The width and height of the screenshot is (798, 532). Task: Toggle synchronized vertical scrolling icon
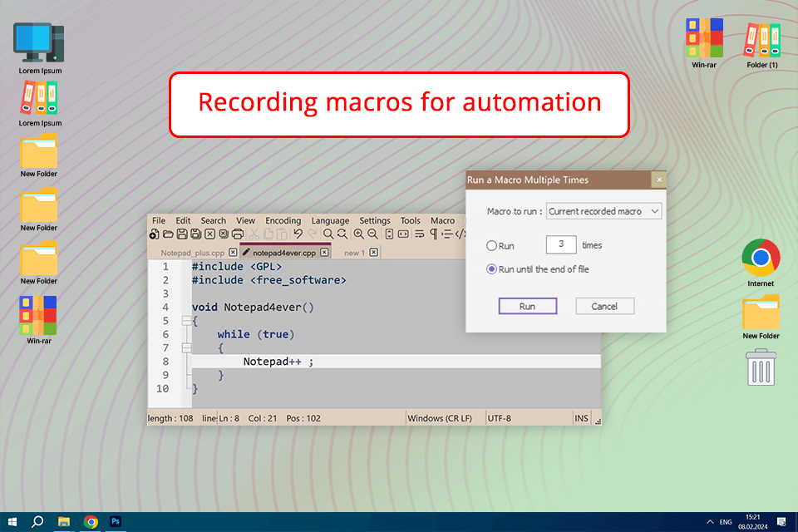(389, 234)
